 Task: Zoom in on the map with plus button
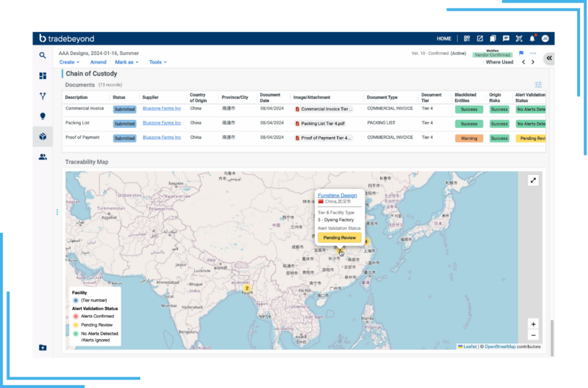(x=533, y=324)
